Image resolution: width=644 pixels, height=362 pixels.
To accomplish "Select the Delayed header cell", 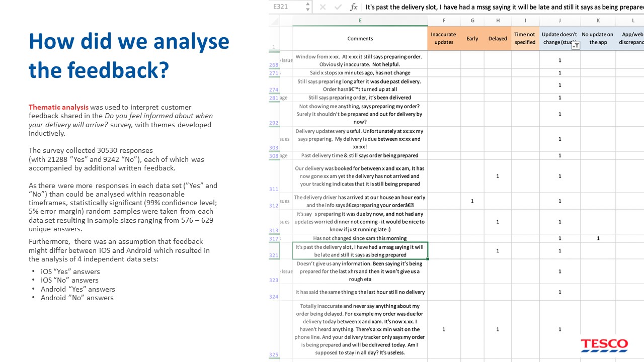I will (498, 38).
